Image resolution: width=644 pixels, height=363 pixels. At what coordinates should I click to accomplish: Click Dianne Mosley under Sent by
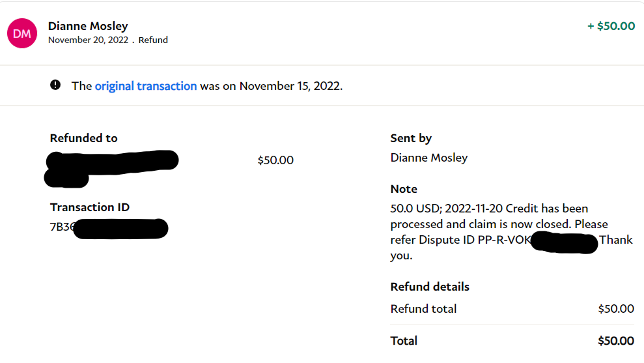429,158
